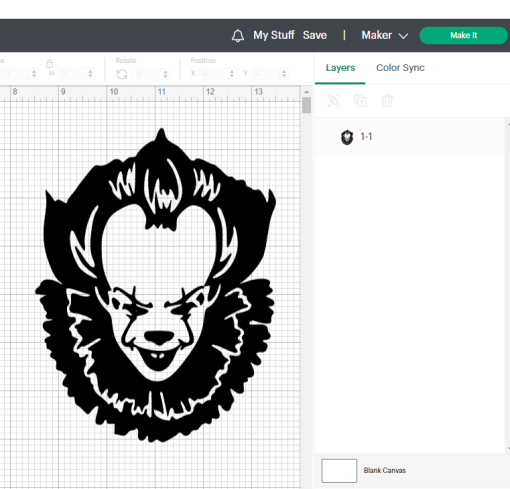Click the Blank Canvas white color swatch
This screenshot has width=510, height=489.
339,471
